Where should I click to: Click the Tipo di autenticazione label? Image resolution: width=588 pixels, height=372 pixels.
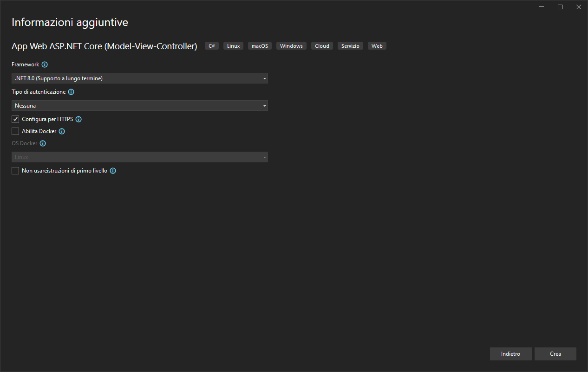[x=39, y=92]
